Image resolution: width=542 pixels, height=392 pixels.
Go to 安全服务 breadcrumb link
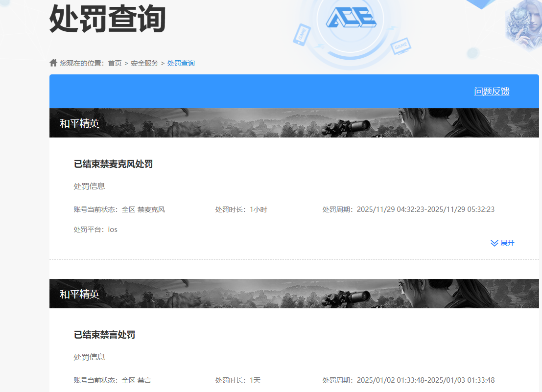tap(144, 63)
